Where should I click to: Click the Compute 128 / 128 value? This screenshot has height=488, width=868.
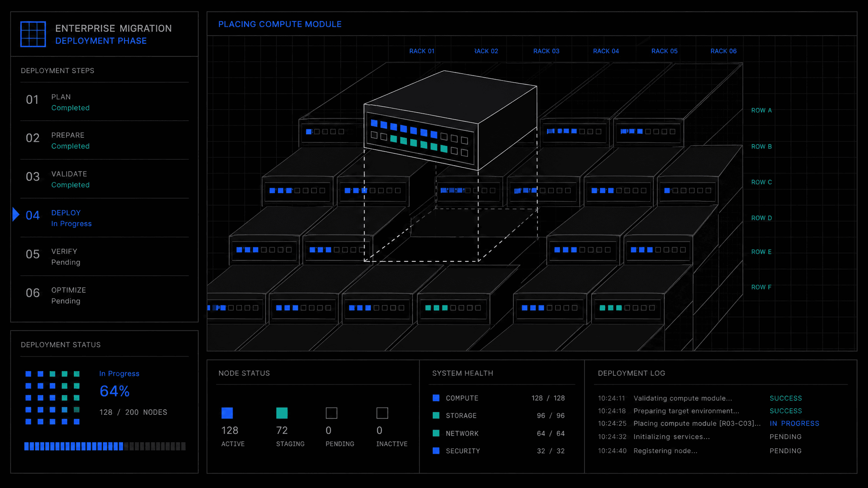[x=548, y=398]
